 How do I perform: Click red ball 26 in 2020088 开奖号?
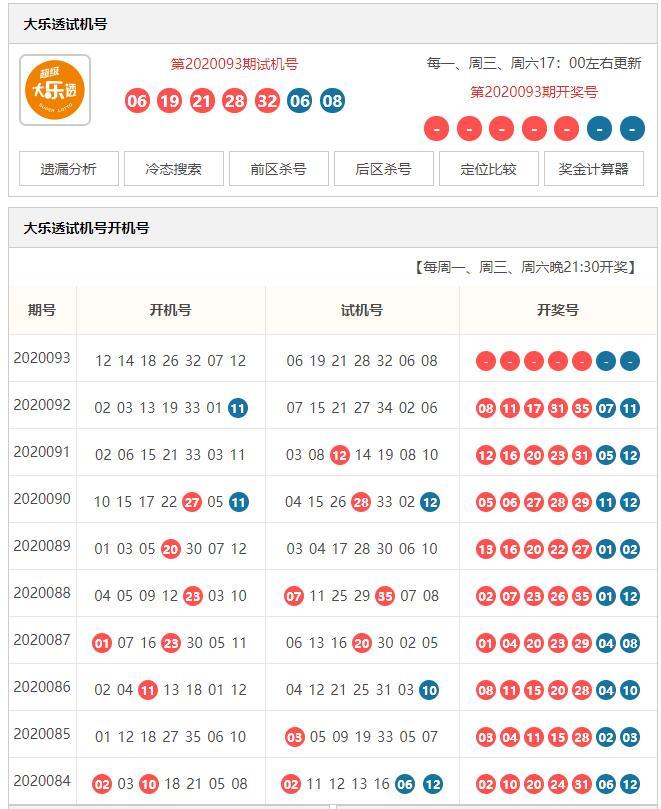tap(558, 596)
